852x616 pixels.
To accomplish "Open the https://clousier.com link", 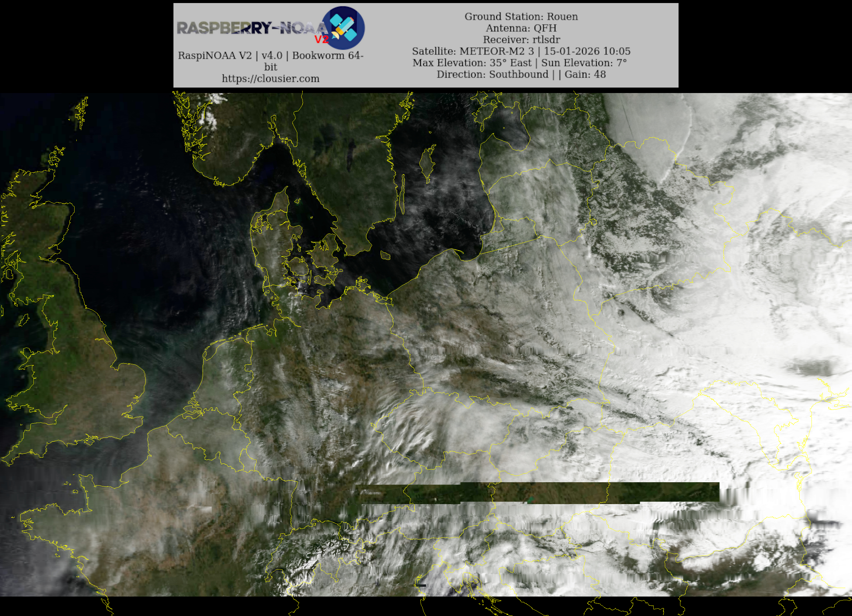I will coord(271,78).
